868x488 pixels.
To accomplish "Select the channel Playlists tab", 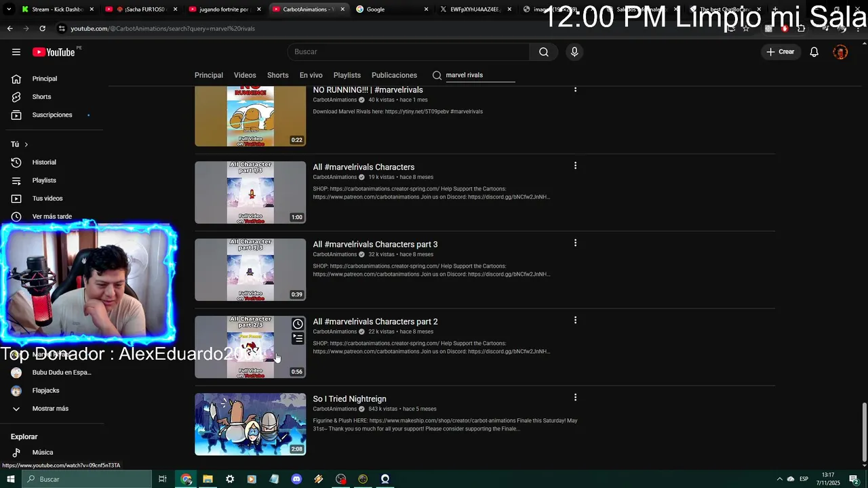I will coord(347,75).
